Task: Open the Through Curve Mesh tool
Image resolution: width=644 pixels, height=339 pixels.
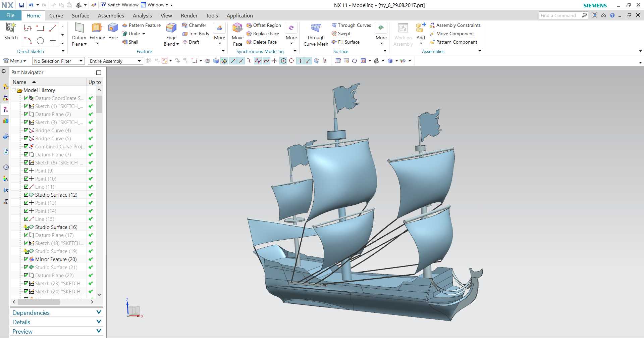Action: pos(316,34)
